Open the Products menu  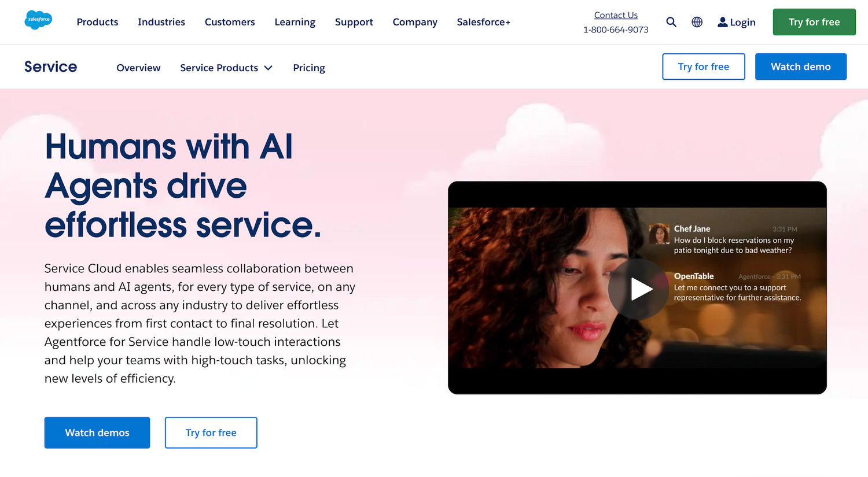[97, 22]
